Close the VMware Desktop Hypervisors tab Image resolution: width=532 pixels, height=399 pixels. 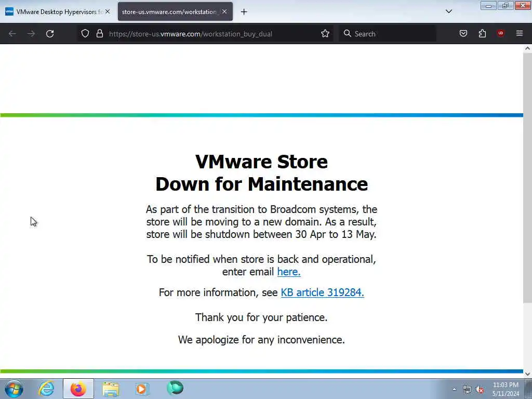(x=108, y=11)
